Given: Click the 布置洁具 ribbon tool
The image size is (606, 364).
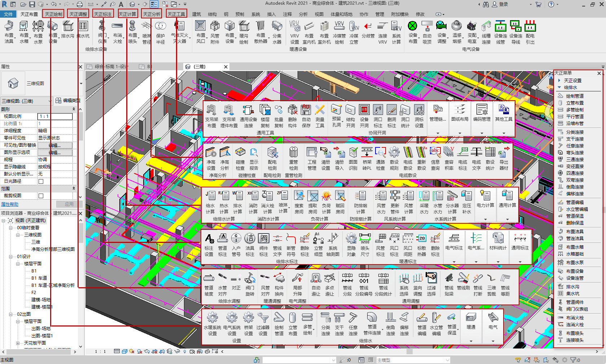Looking at the screenshot, I should pos(9,32).
